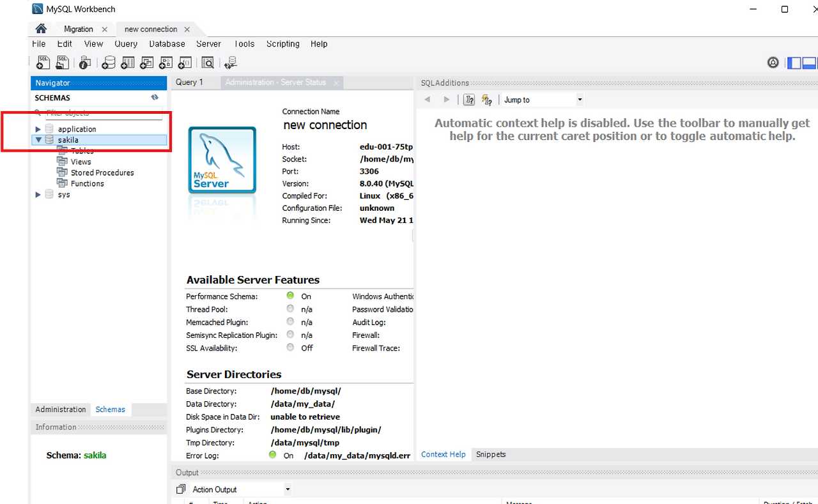Screen dimensions: 818x504
Task: Open the View menu
Action: pyautogui.click(x=93, y=44)
